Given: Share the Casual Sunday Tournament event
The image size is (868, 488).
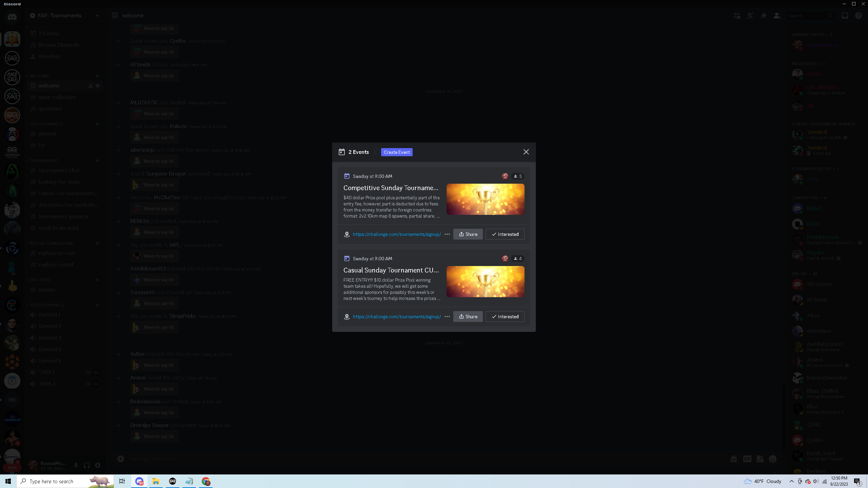Looking at the screenshot, I should pos(468,317).
